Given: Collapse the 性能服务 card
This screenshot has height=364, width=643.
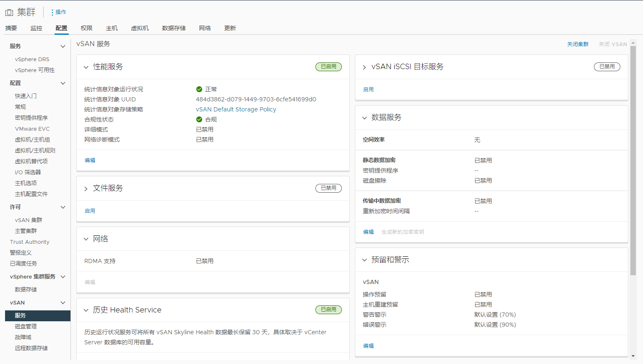Looking at the screenshot, I should [x=86, y=67].
